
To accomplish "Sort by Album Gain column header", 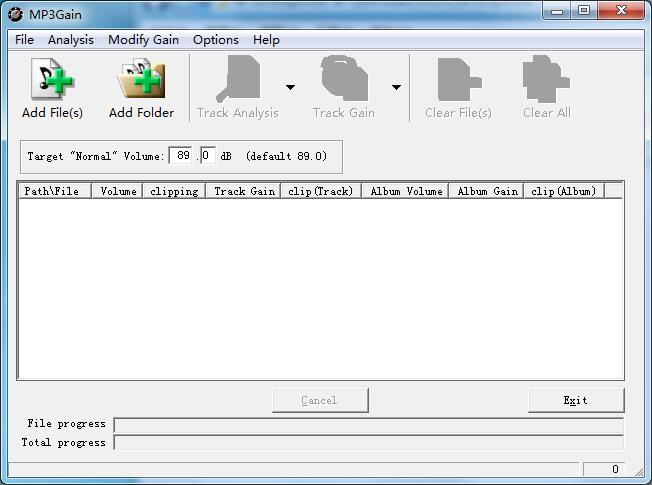I will (487, 191).
